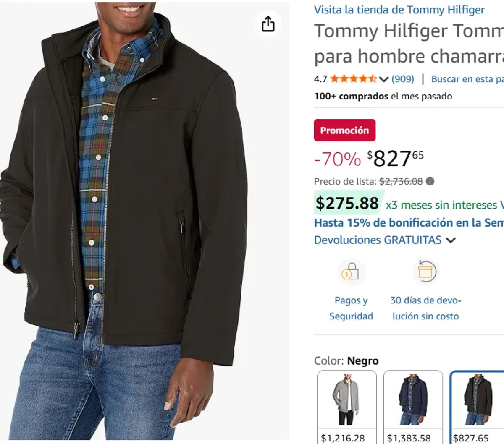Expand Devoluciones GRATUITAS details
Image resolution: width=504 pixels, height=444 pixels.
(x=451, y=240)
